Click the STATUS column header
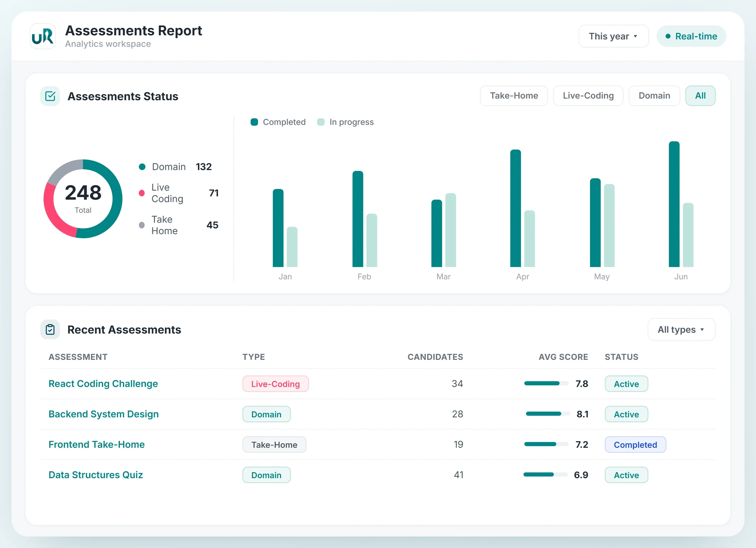This screenshot has width=756, height=548. point(621,357)
